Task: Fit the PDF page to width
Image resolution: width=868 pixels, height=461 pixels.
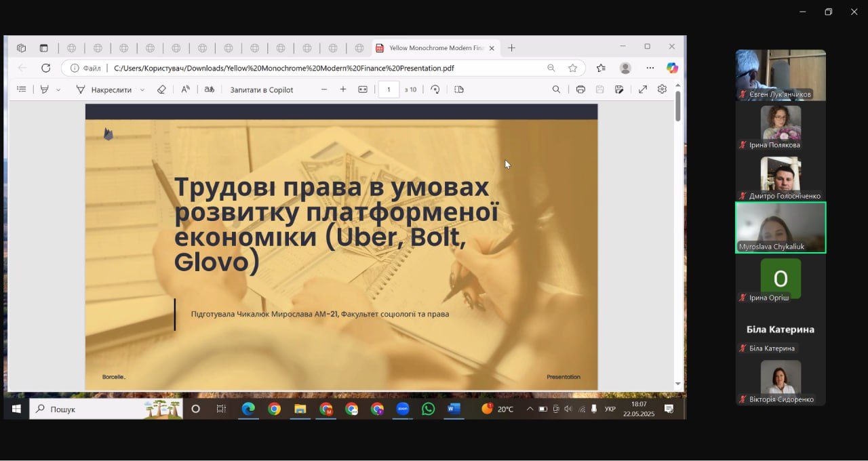Action: click(x=363, y=89)
